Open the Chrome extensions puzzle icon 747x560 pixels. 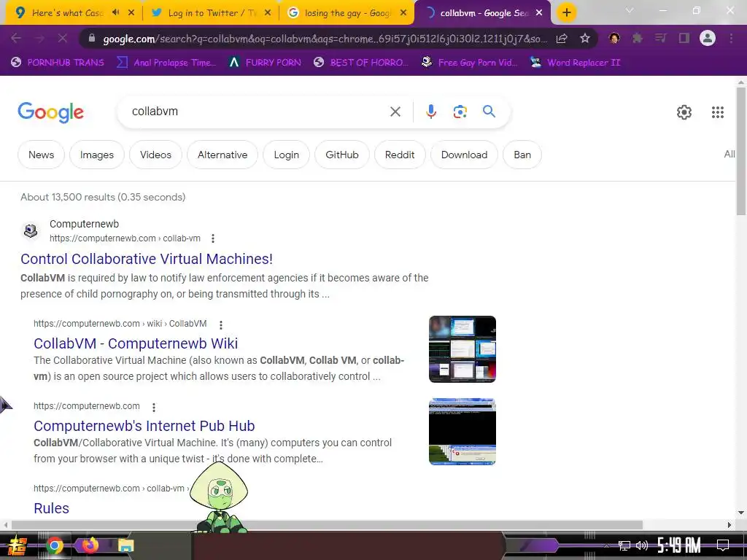tap(638, 38)
